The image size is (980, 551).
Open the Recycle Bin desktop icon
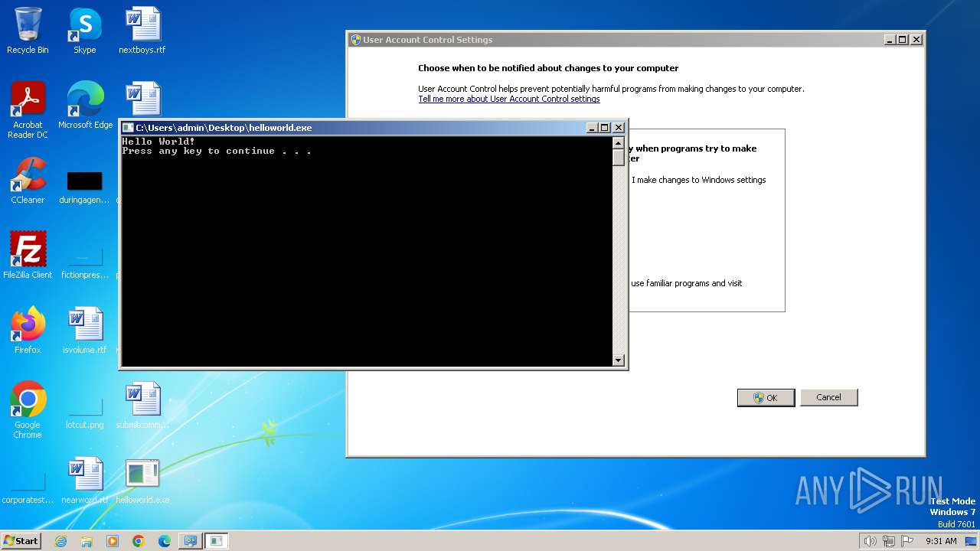point(28,31)
